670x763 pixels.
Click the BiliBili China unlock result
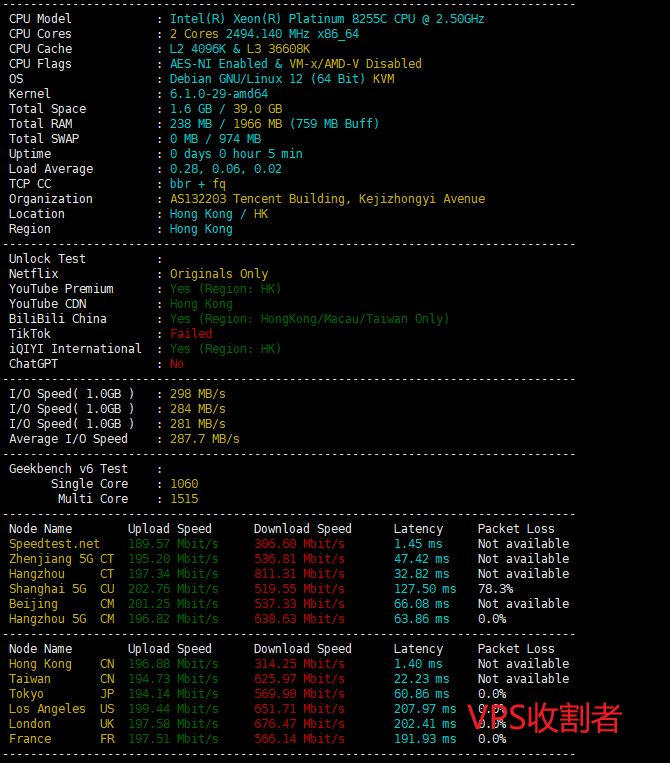click(x=309, y=319)
